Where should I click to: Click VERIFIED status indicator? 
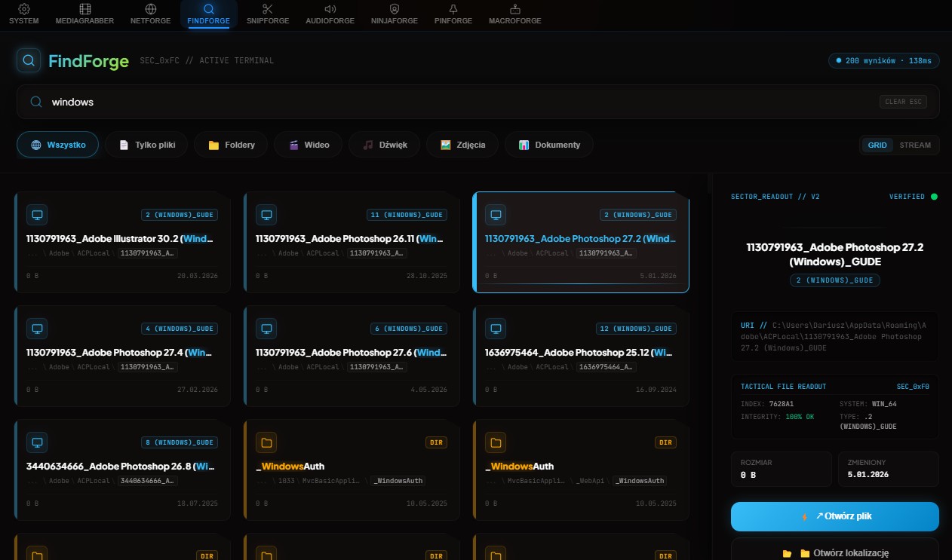[913, 197]
